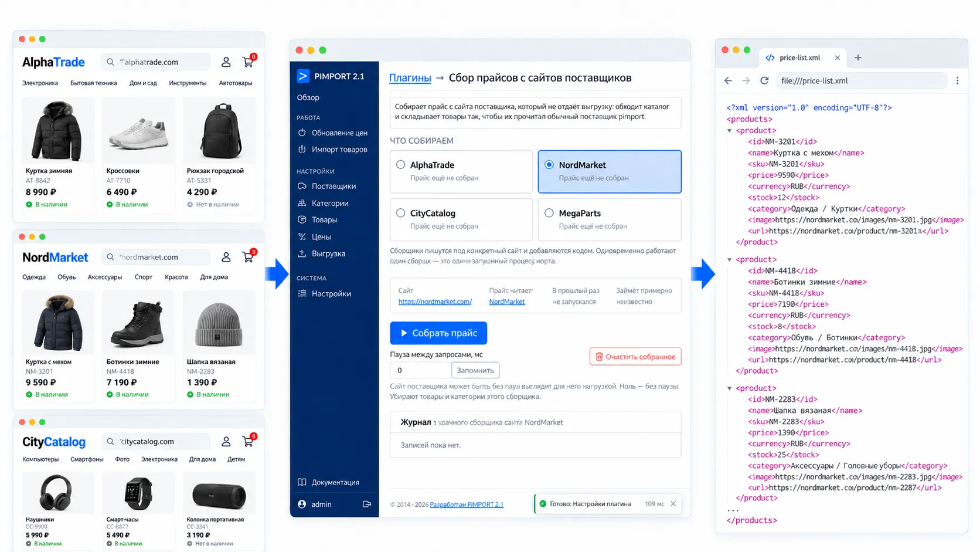980x552 pixels.
Task: Click the admin user avatar icon
Action: coord(302,504)
